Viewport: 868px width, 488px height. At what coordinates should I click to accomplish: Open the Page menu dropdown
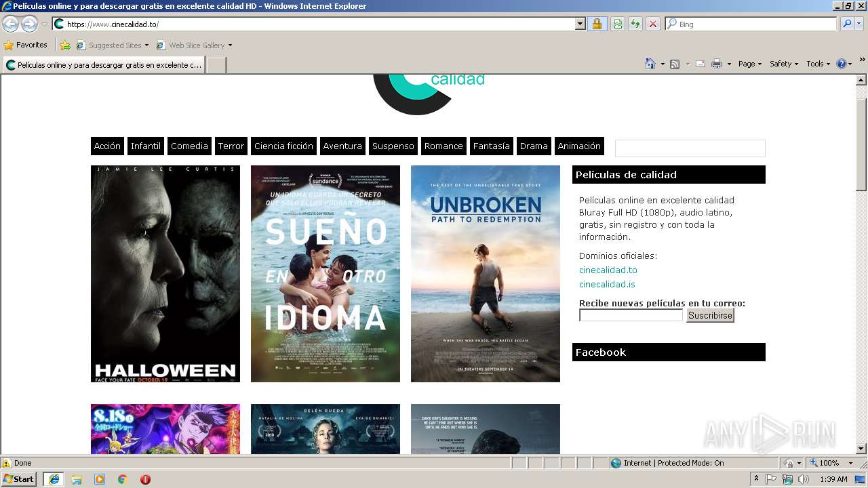click(749, 64)
